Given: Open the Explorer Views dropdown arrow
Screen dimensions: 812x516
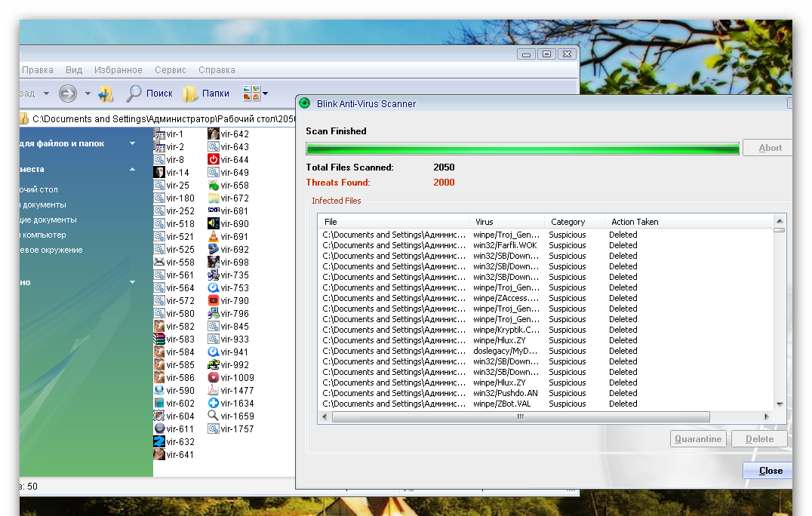Looking at the screenshot, I should tap(266, 94).
